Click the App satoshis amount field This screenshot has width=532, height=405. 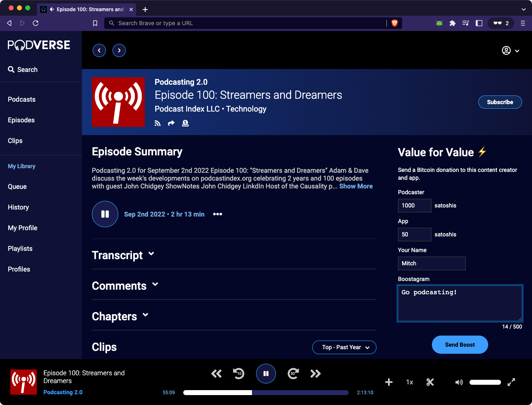pyautogui.click(x=415, y=234)
